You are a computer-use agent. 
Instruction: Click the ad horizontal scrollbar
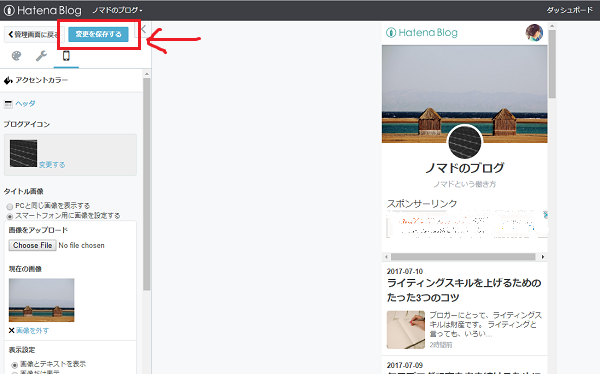click(463, 256)
